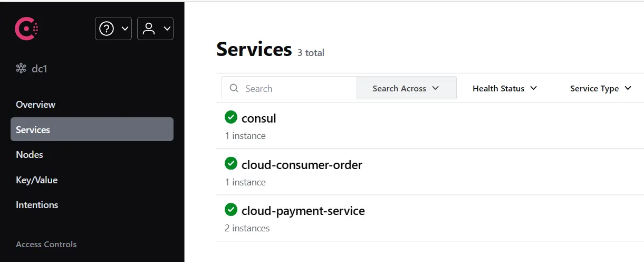This screenshot has height=262, width=644.
Task: Open the Nodes page
Action: pyautogui.click(x=30, y=155)
